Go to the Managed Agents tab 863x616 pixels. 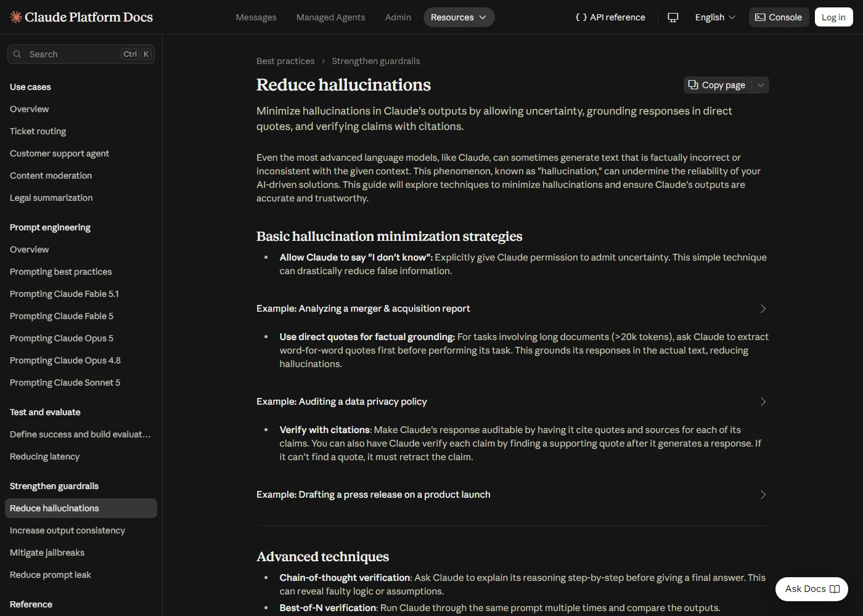pyautogui.click(x=330, y=17)
